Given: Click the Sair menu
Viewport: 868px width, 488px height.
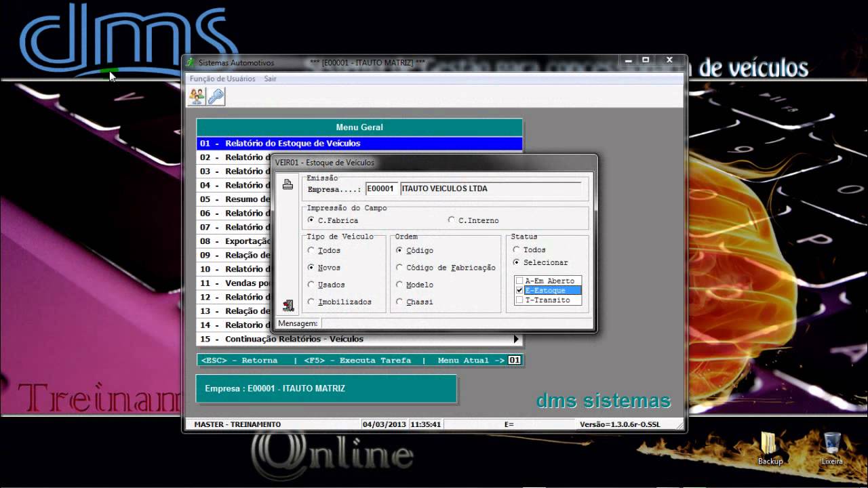Looking at the screenshot, I should click(x=271, y=79).
